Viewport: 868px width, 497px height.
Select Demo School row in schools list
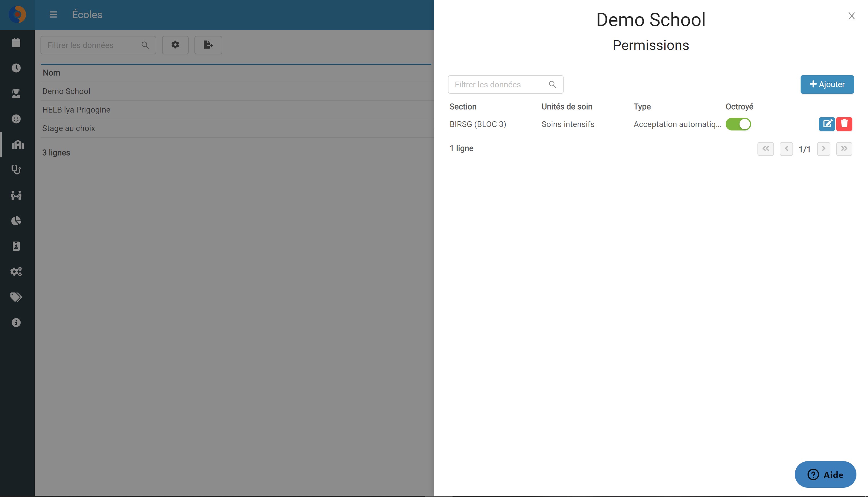(x=237, y=91)
